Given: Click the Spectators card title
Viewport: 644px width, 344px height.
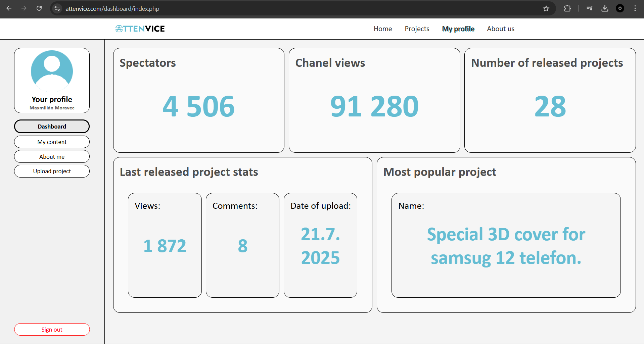Looking at the screenshot, I should [x=148, y=63].
